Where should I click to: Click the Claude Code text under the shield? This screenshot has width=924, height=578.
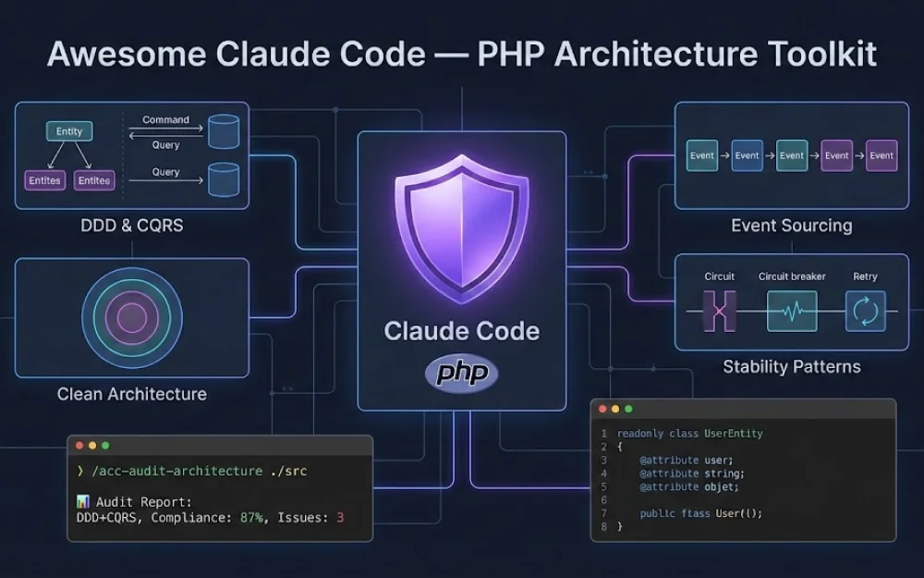(x=462, y=331)
